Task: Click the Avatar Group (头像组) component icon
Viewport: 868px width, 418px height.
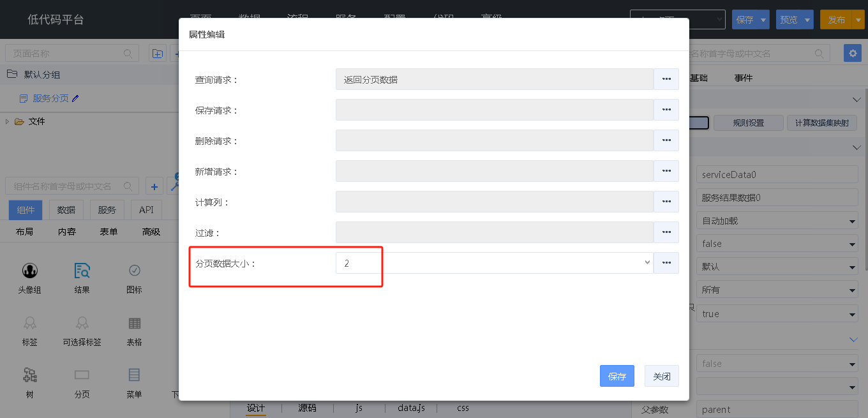Action: (x=29, y=271)
